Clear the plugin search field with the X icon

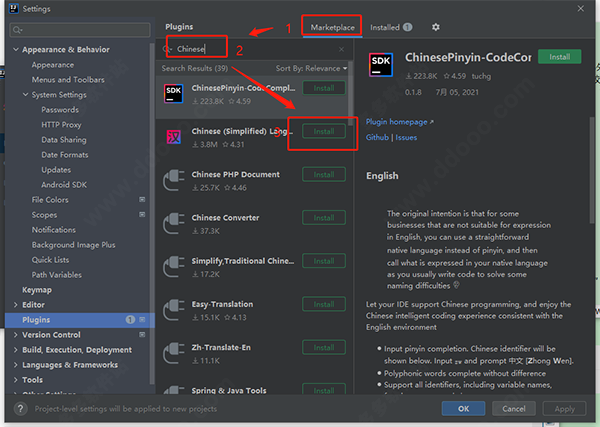point(341,49)
